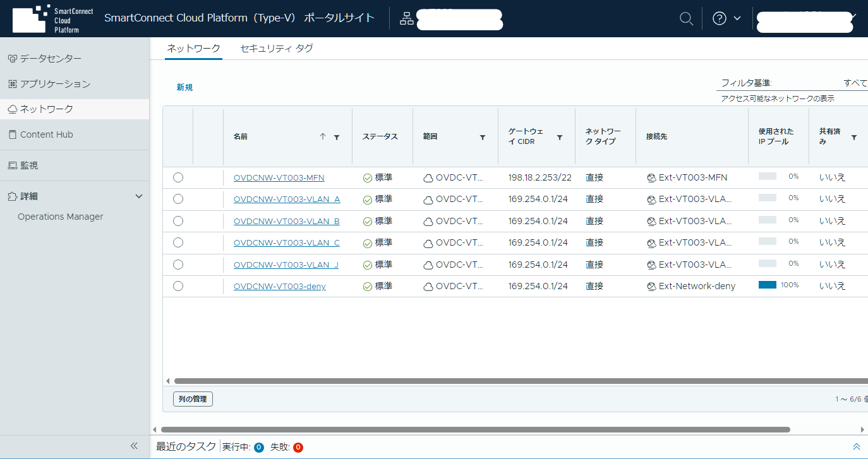Switch to the ネットワーク tab
The height and width of the screenshot is (459, 868).
[193, 49]
